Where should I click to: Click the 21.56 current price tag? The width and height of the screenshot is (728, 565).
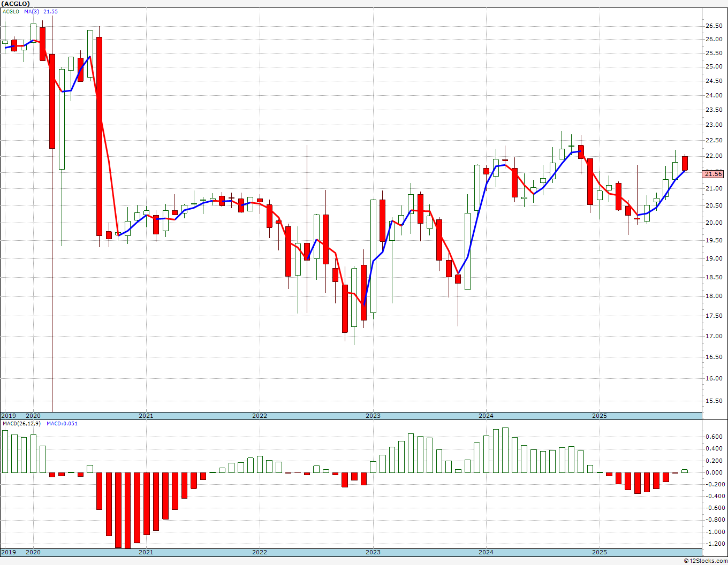713,174
